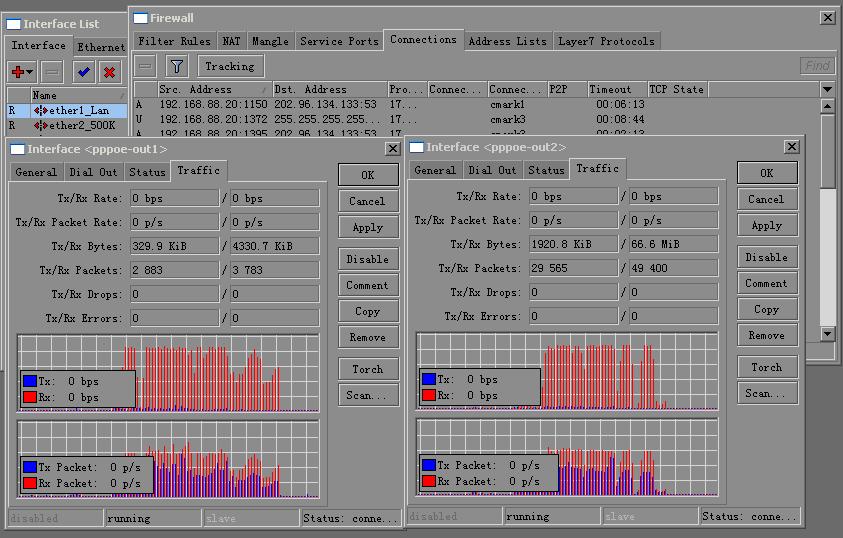The width and height of the screenshot is (843, 538).
Task: Click OK in pppoe-out2 window
Action: coord(767,173)
